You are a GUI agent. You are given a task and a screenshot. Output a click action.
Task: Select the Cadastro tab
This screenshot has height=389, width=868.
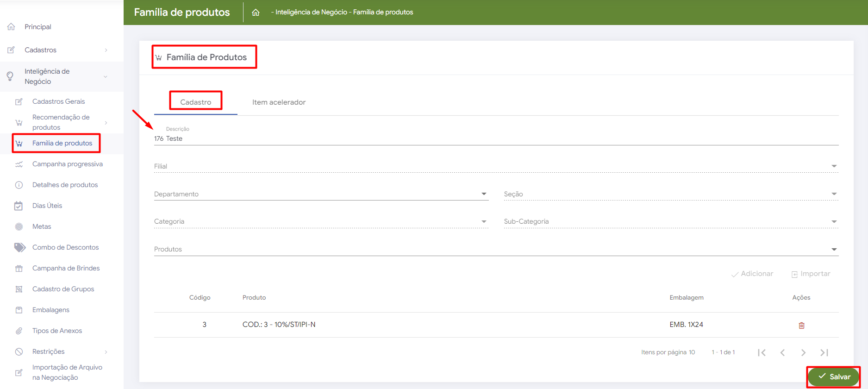[x=195, y=102]
